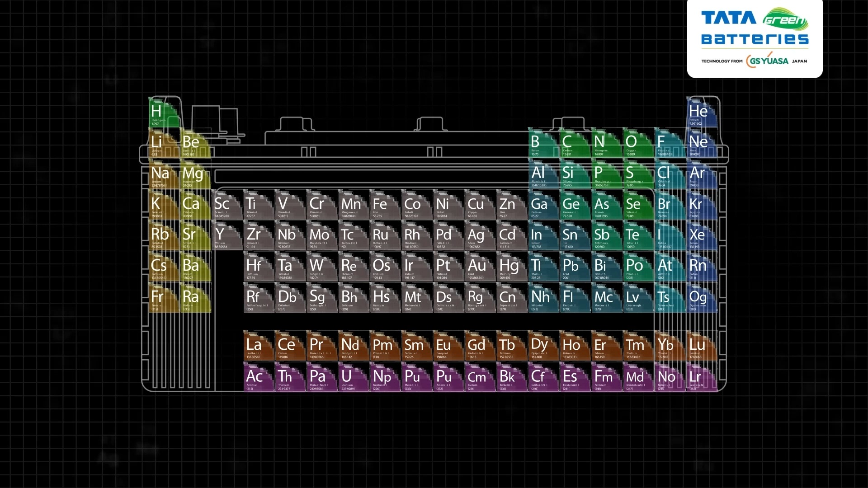This screenshot has width=868, height=488.
Task: Select the Mercury (Hg) tile
Action: 512,266
